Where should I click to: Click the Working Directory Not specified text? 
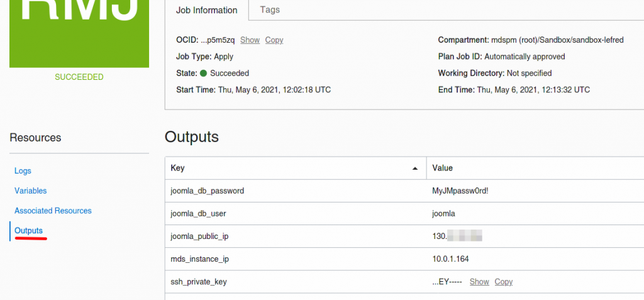529,74
